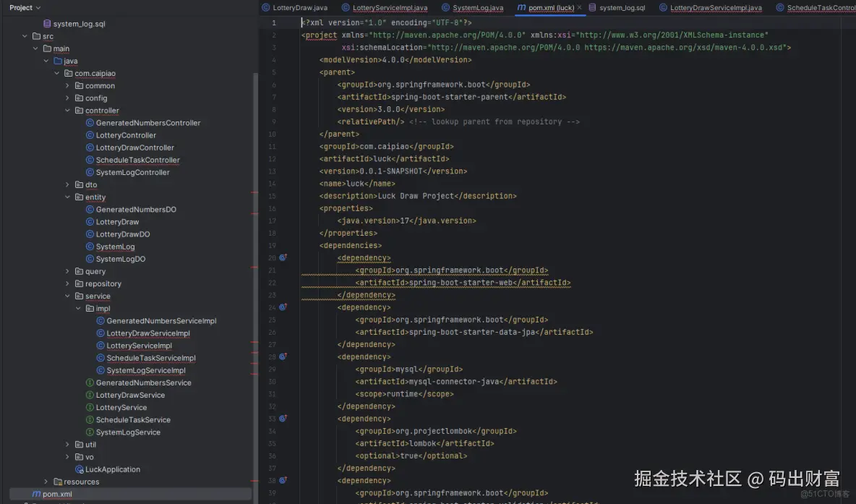Expand the common package
856x504 pixels.
coord(67,86)
